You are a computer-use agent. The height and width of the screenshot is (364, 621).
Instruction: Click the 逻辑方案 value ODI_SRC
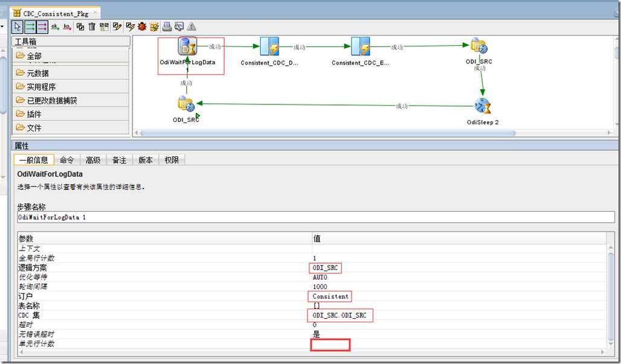[325, 268]
